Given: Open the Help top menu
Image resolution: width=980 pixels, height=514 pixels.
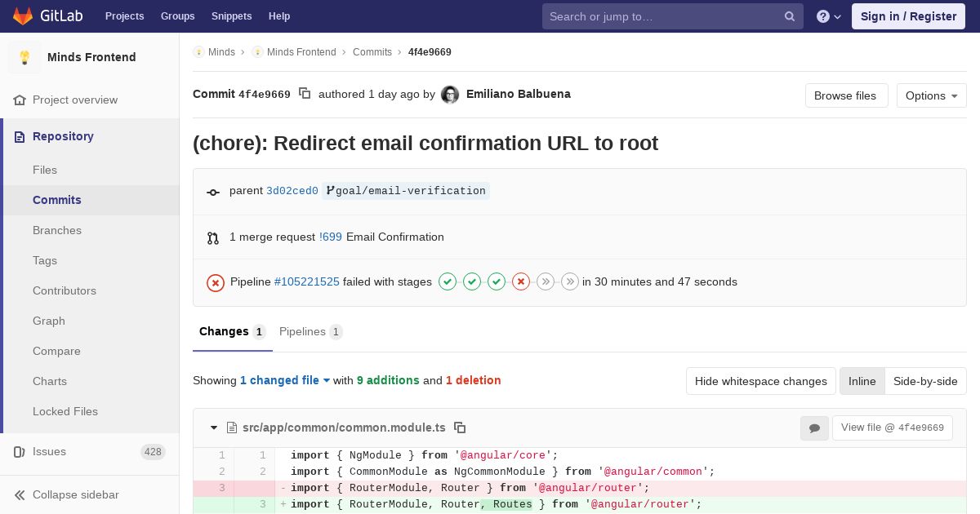Looking at the screenshot, I should pos(279,16).
